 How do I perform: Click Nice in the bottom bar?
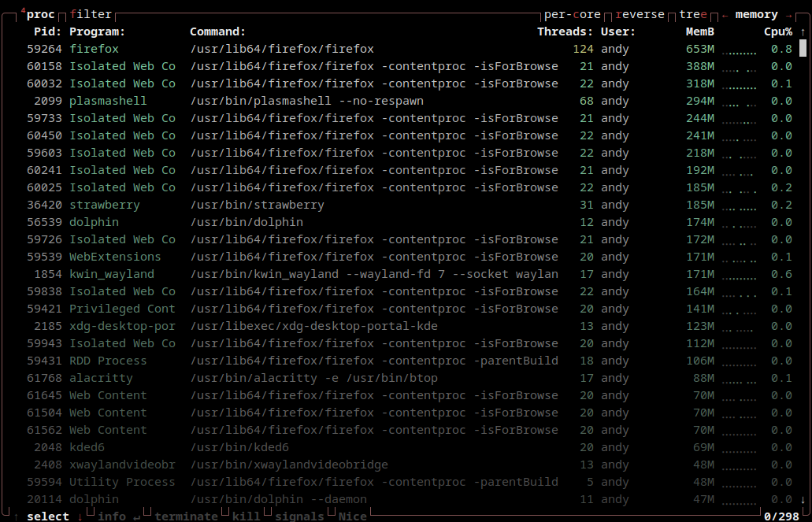[352, 516]
